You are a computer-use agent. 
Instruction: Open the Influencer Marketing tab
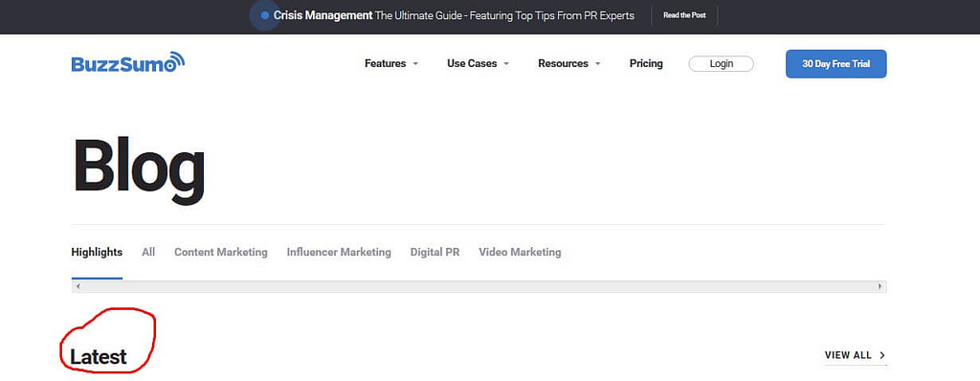339,252
